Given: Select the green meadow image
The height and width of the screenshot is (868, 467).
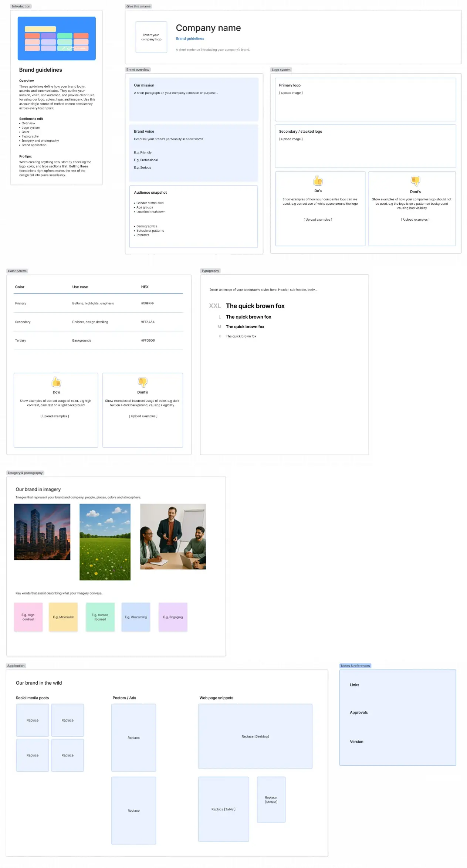Looking at the screenshot, I should 105,542.
